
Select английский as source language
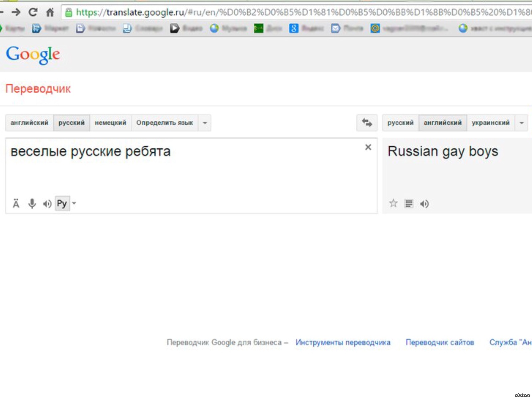pos(29,123)
